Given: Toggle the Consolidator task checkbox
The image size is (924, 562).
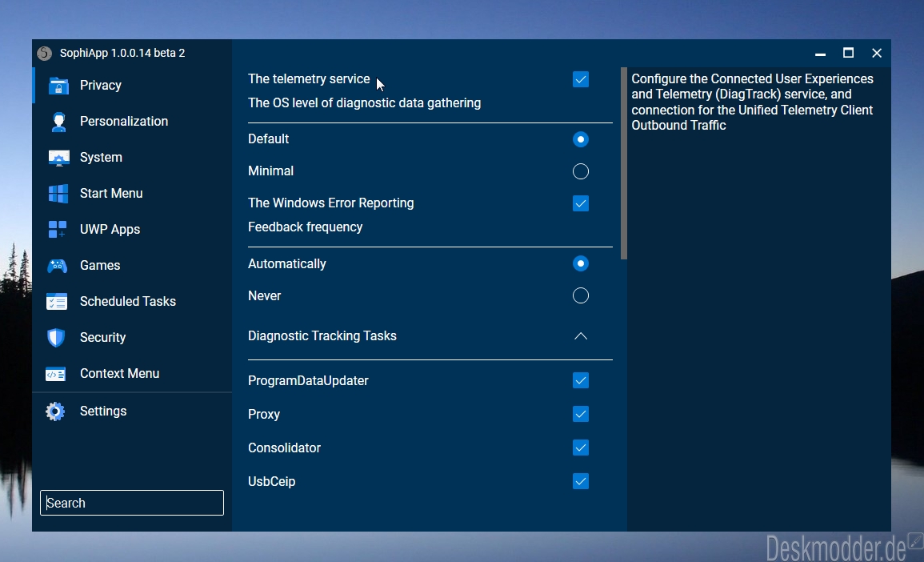Looking at the screenshot, I should coord(581,448).
